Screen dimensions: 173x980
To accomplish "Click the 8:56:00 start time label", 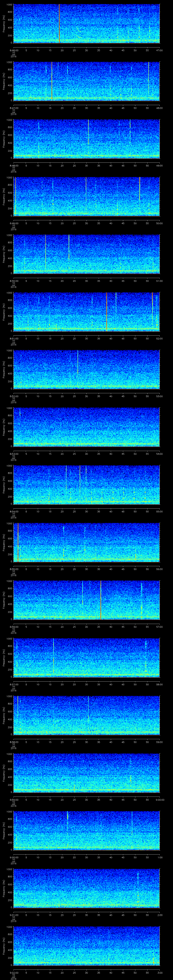I will pyautogui.click(x=14, y=627).
